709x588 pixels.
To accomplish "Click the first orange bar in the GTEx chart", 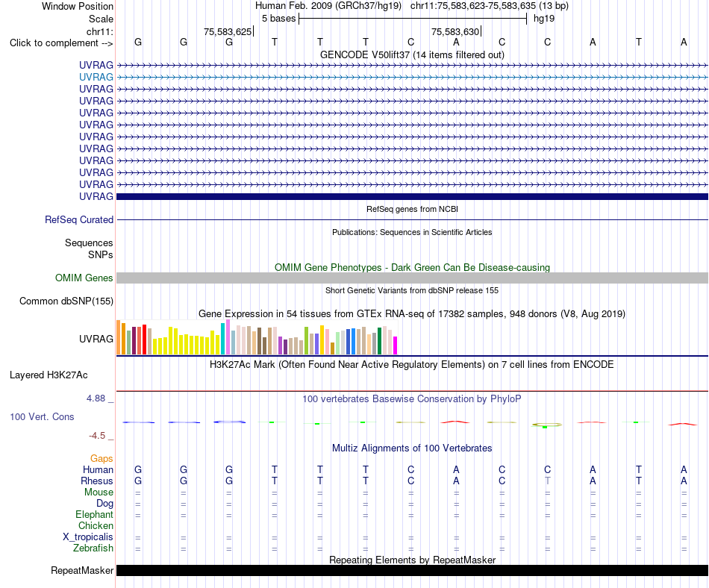I will tap(119, 337).
